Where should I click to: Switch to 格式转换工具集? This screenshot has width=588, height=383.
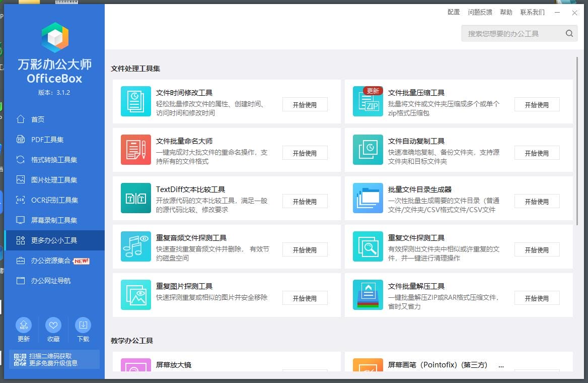click(x=54, y=160)
